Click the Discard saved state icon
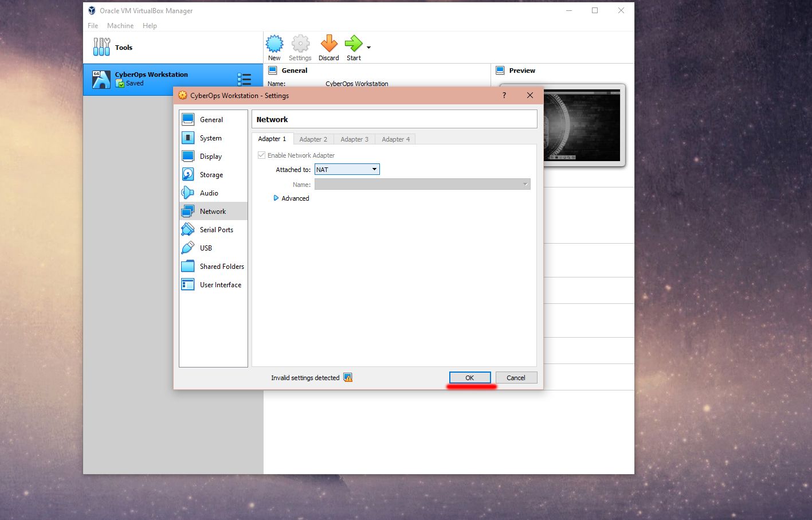This screenshot has width=812, height=520. click(329, 44)
